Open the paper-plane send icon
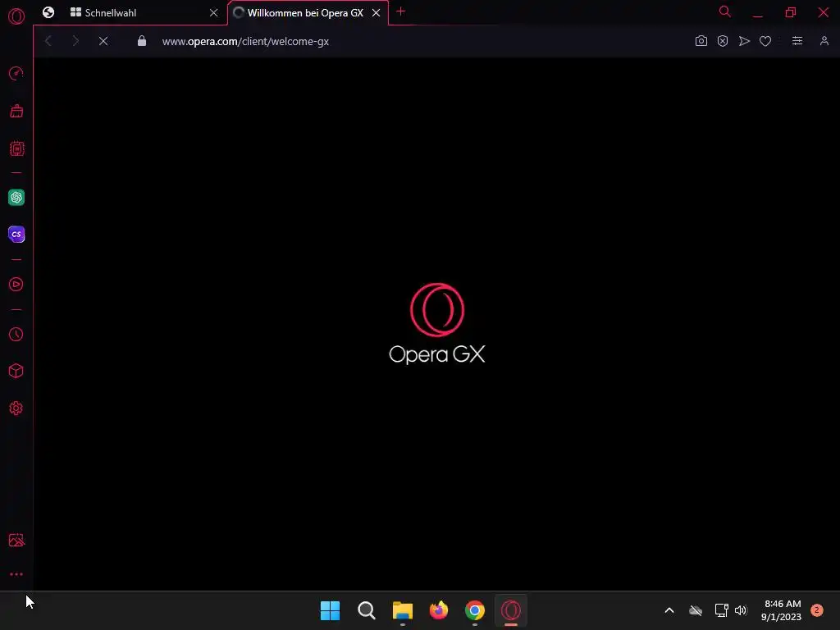 pos(744,41)
